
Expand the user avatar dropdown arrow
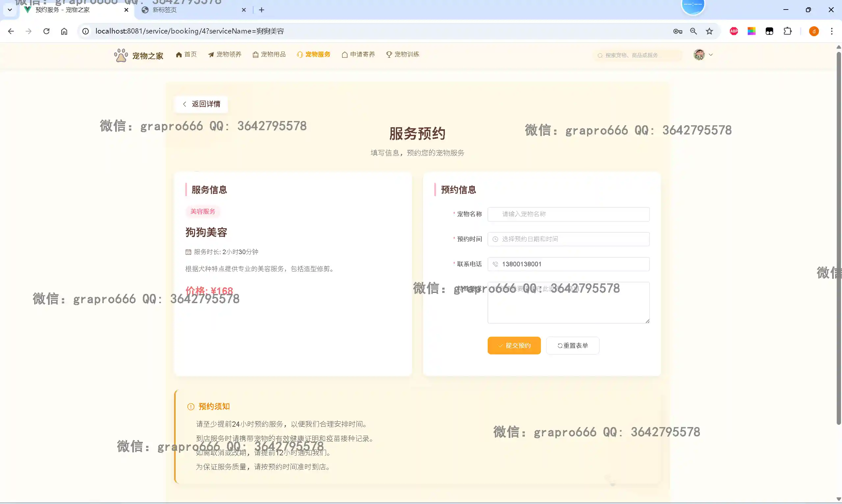point(710,55)
